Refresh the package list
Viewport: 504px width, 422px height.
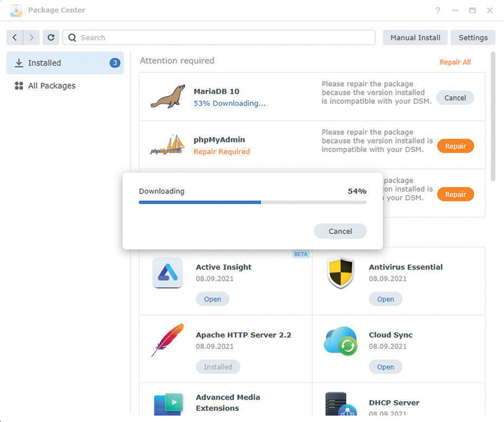[x=51, y=37]
